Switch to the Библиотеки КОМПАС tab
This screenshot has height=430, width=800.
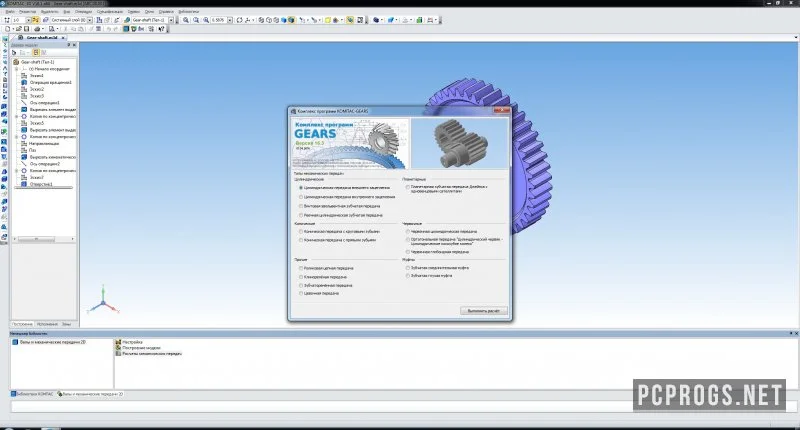point(33,394)
